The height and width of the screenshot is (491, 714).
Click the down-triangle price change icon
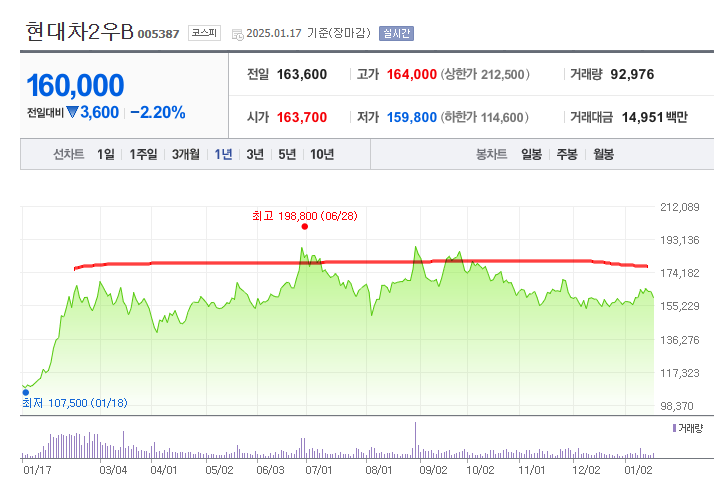(72, 112)
